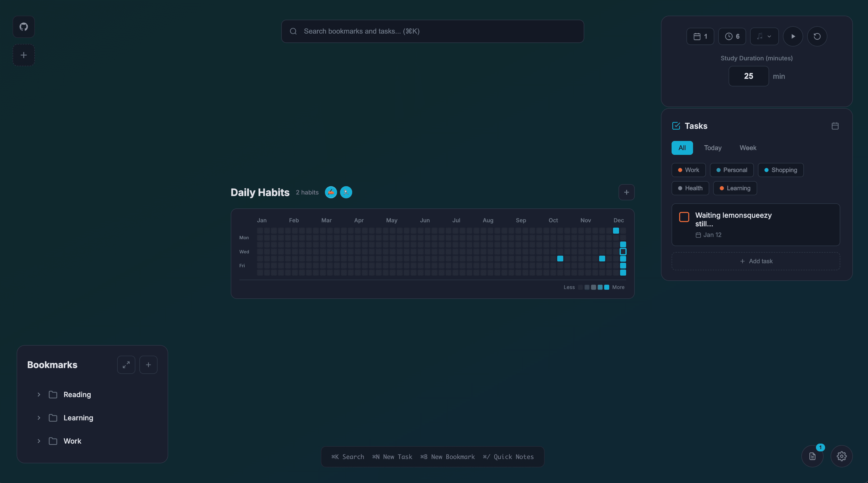Open the calendar view from the Tasks panel header
868x483 pixels.
(835, 126)
